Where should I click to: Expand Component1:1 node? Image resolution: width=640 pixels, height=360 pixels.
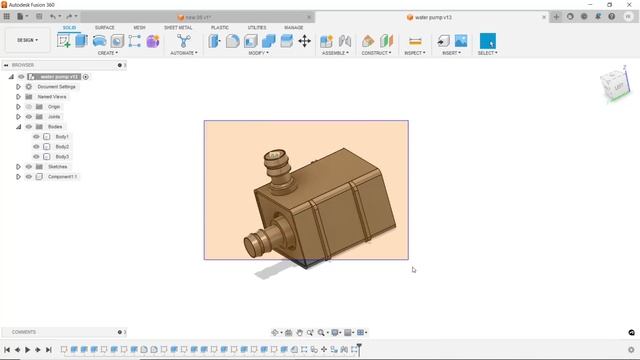click(18, 177)
